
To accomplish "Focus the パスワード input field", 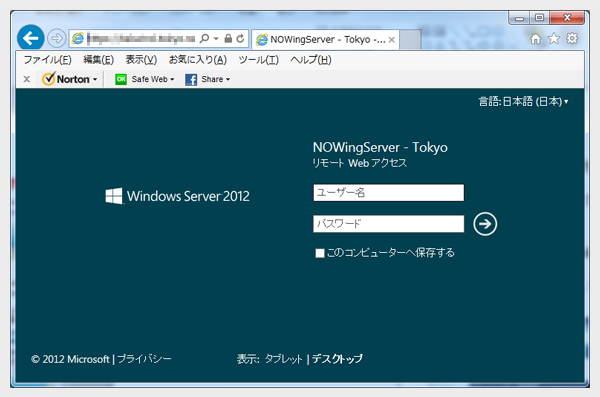I will tap(388, 224).
